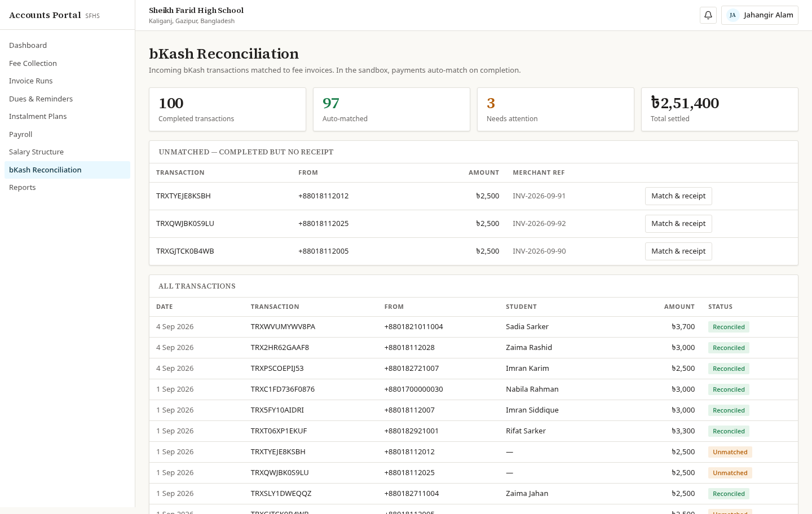Select bKash Reconciliation in sidebar

pyautogui.click(x=67, y=170)
